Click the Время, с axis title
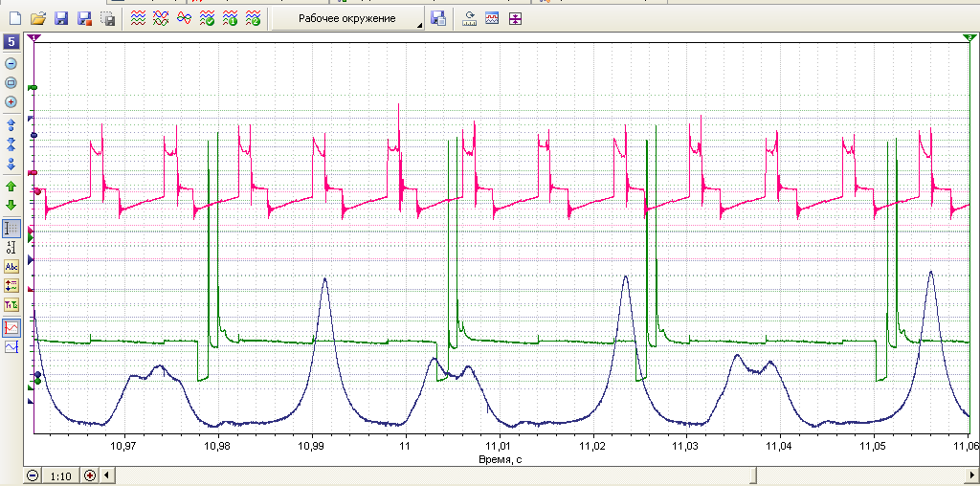980x486 pixels. click(499, 459)
